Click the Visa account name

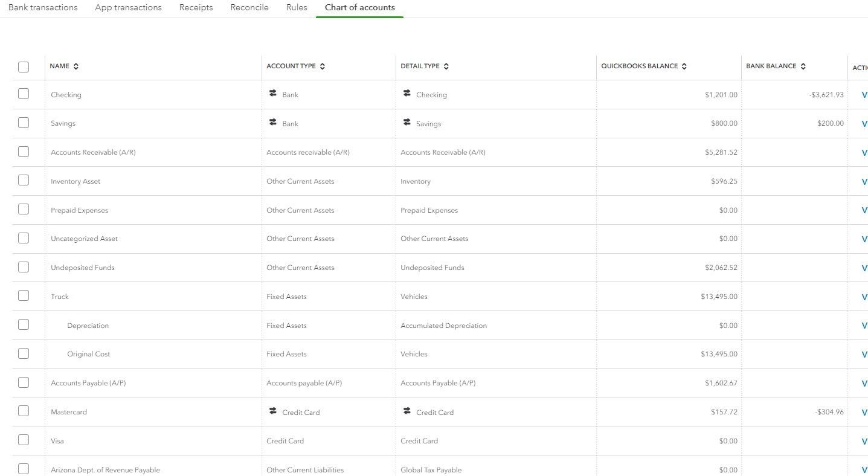tap(57, 441)
